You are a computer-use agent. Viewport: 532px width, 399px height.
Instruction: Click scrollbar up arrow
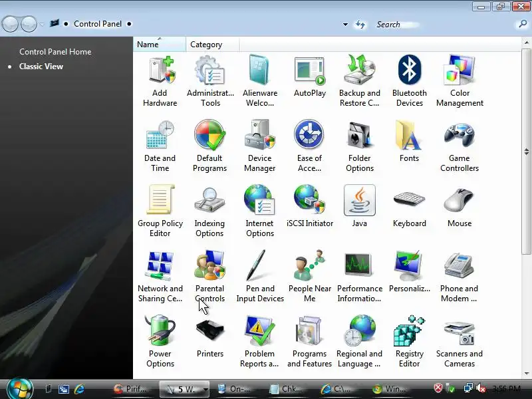coord(526,42)
